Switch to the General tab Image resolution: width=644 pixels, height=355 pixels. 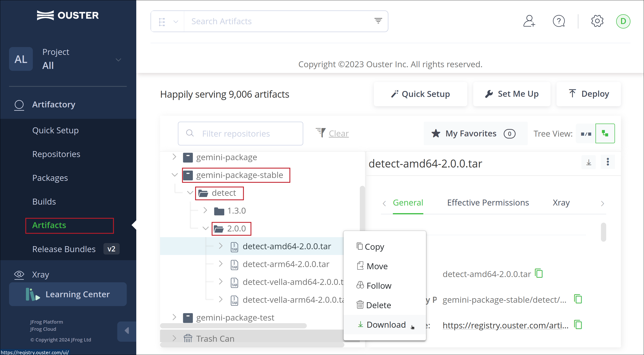coord(408,203)
